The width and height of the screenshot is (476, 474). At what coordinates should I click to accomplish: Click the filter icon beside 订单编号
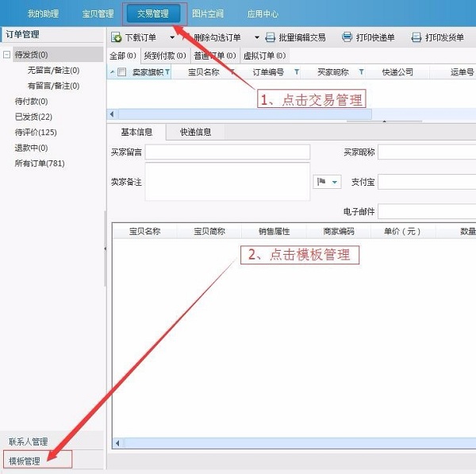click(x=297, y=72)
